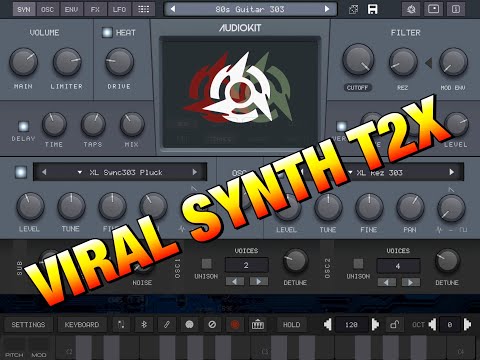The width and height of the screenshot is (480, 360).
Task: Click the OSC1 voices display showing 2
Action: tap(247, 266)
